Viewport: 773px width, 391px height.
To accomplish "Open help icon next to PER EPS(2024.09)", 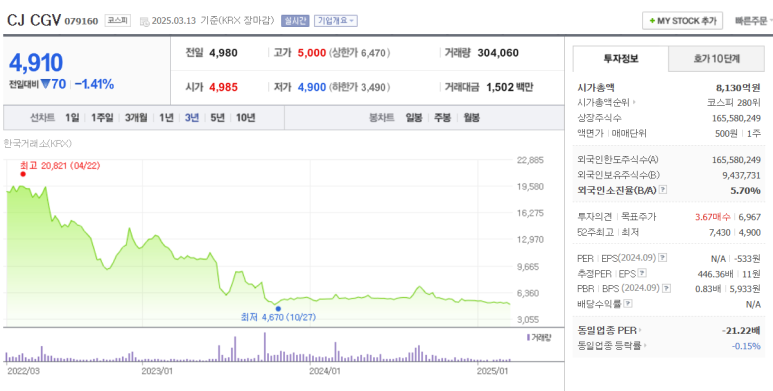I will (x=663, y=258).
